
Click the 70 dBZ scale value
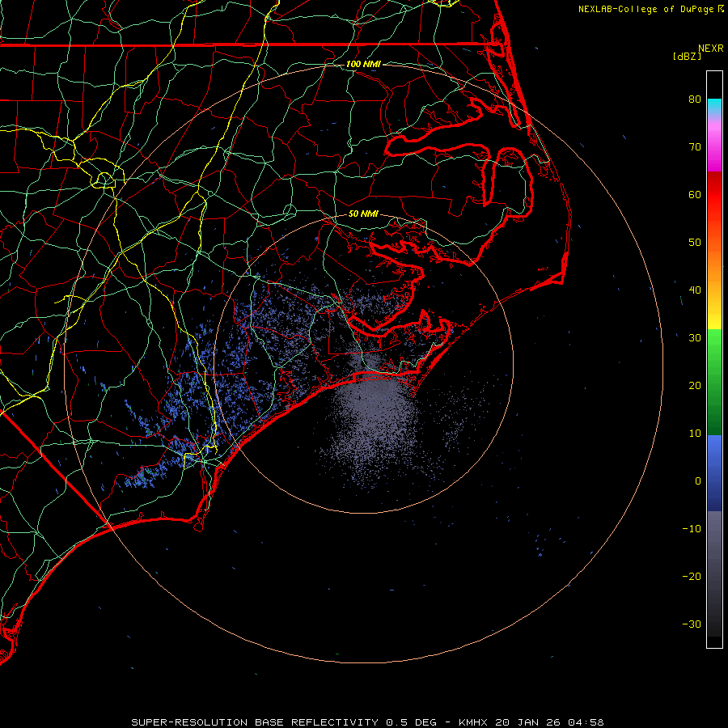click(x=695, y=147)
